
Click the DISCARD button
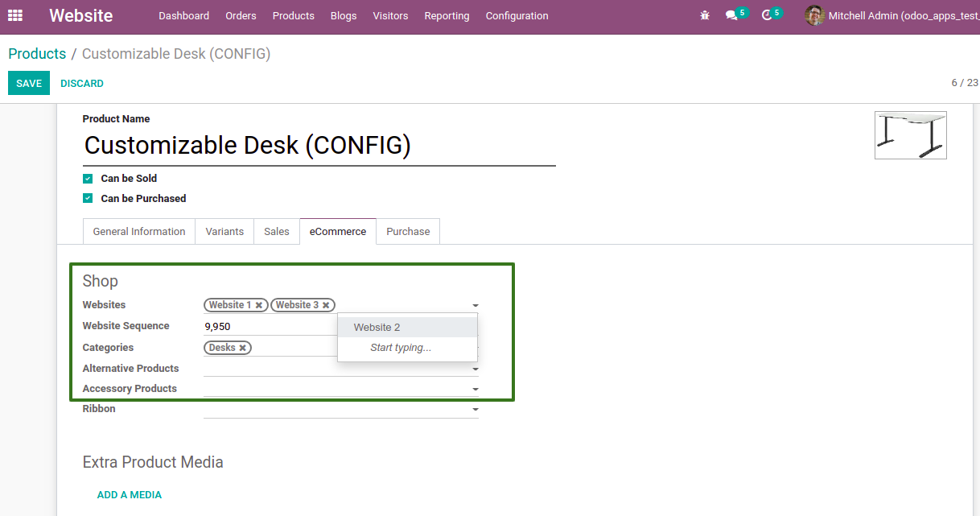[x=82, y=83]
